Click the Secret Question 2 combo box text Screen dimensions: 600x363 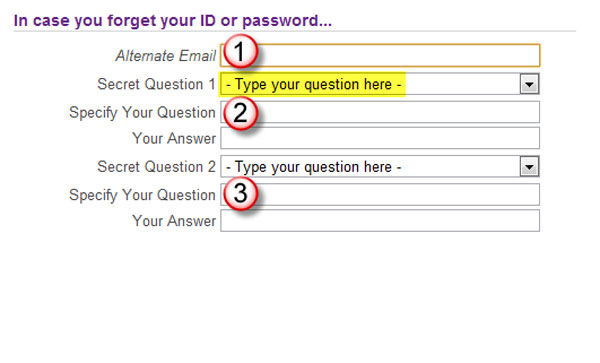pyautogui.click(x=313, y=167)
